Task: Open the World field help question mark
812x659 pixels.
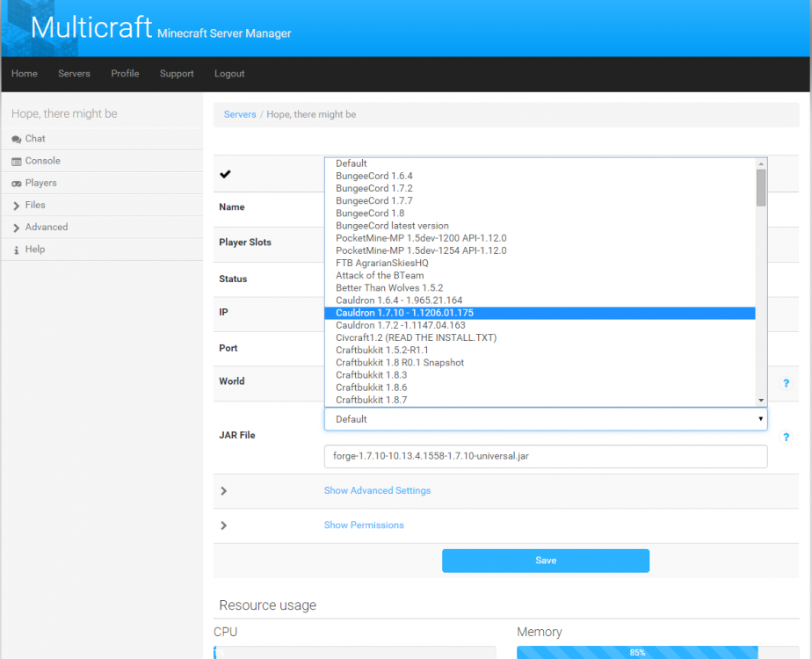Action: 787,383
